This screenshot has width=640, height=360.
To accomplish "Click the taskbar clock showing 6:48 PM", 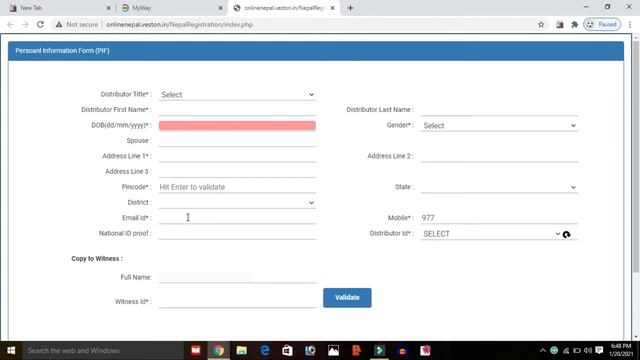I will pyautogui.click(x=621, y=350).
